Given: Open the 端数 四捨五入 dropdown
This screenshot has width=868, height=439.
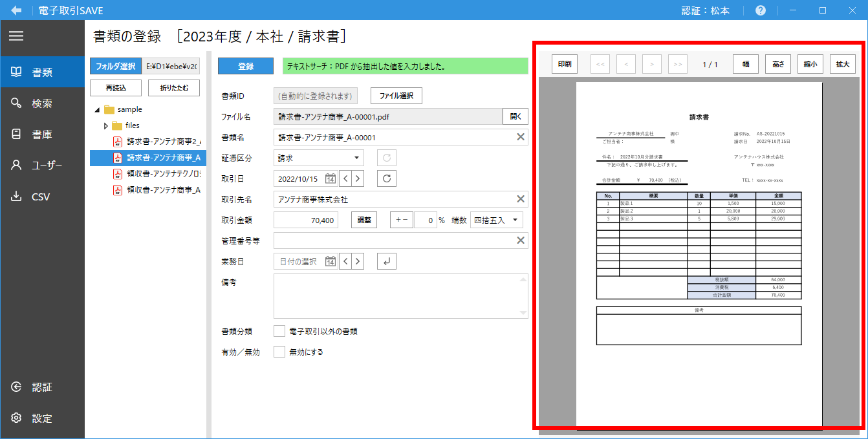Looking at the screenshot, I should (x=496, y=220).
